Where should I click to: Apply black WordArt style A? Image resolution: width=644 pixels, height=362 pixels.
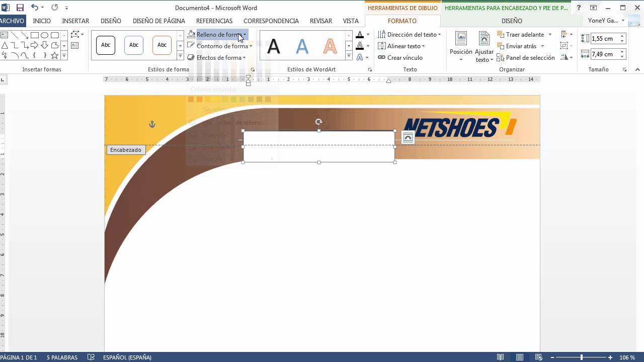(x=274, y=46)
